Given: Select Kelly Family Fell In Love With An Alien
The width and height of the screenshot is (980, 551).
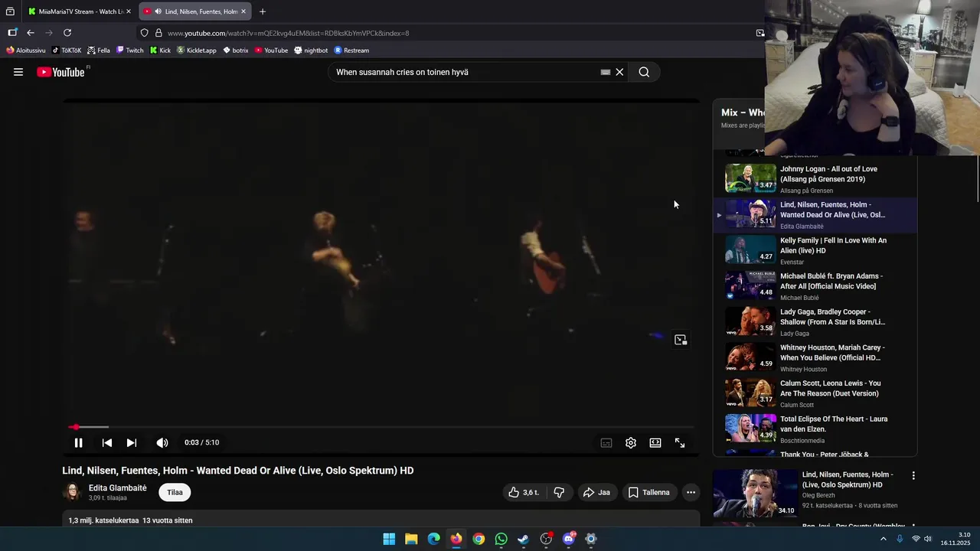Looking at the screenshot, I should point(815,250).
